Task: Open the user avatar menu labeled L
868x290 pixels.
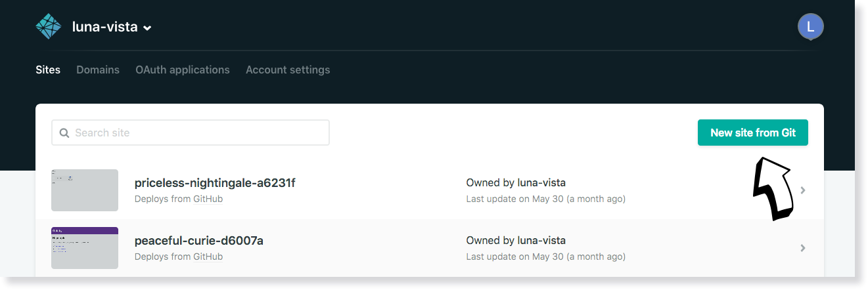Action: pos(810,27)
